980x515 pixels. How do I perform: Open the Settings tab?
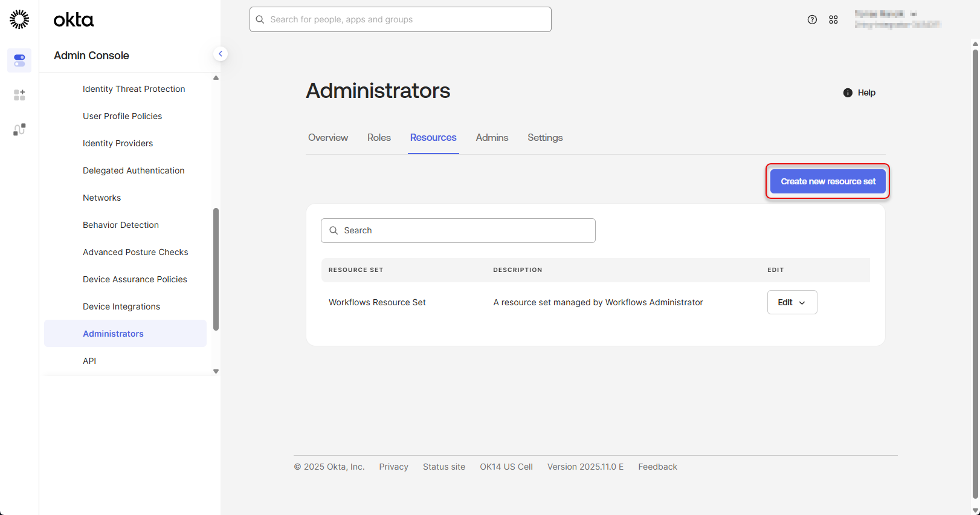[544, 138]
